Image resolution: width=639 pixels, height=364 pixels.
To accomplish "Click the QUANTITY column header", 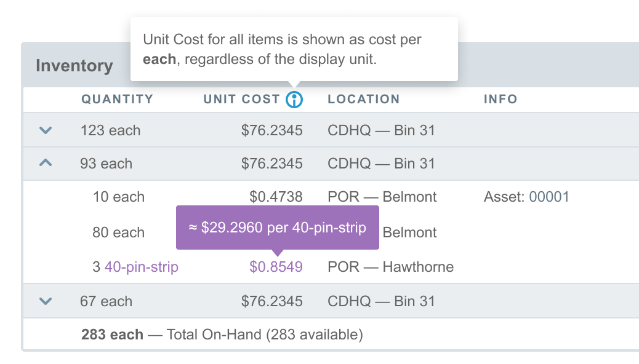I will 117,99.
